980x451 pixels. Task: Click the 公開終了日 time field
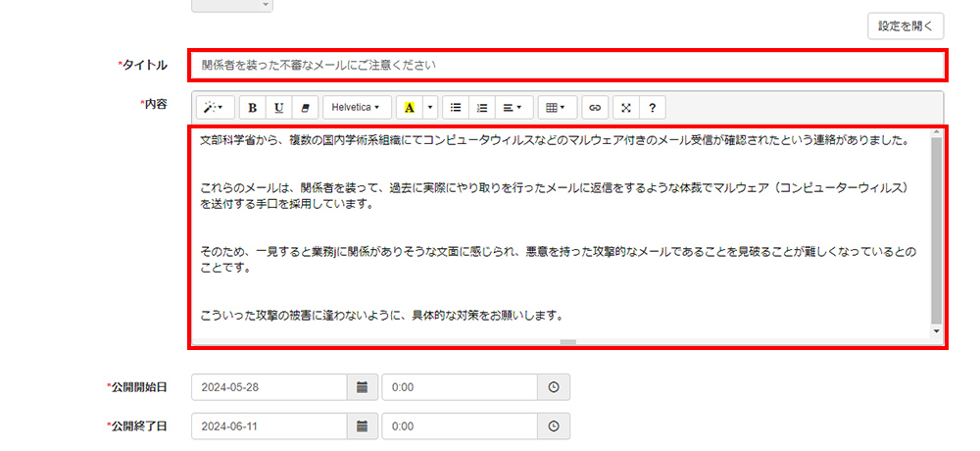[x=459, y=426]
